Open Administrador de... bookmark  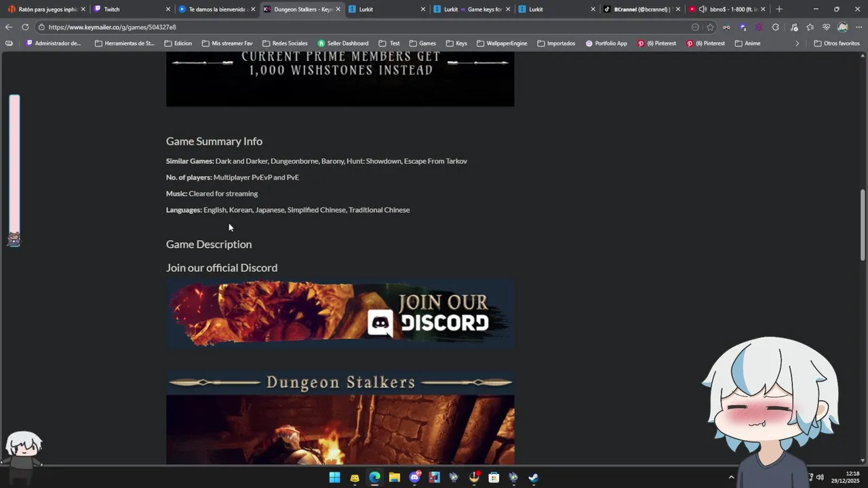(53, 43)
